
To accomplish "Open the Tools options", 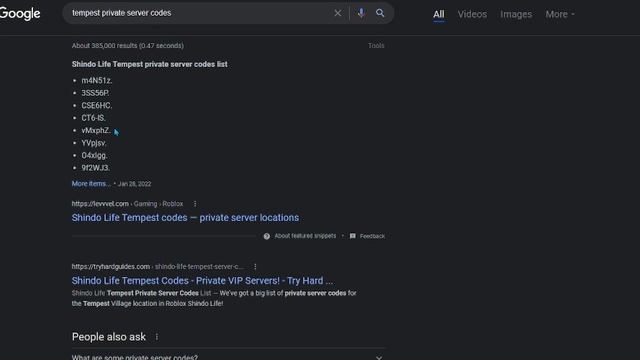I will [x=376, y=46].
